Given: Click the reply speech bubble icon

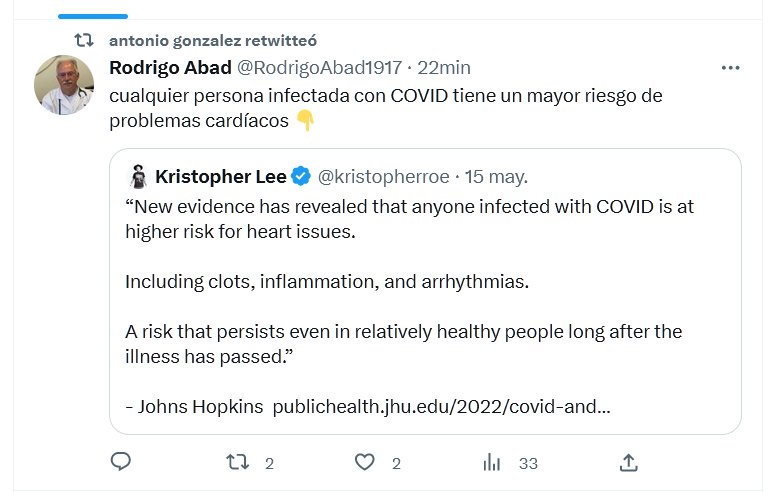Looking at the screenshot, I should [121, 462].
